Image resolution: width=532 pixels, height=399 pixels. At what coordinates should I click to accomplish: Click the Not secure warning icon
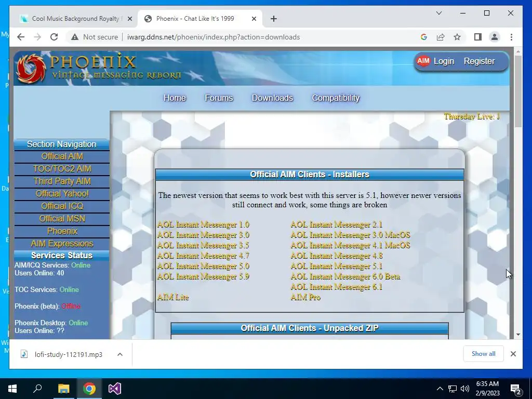(75, 37)
